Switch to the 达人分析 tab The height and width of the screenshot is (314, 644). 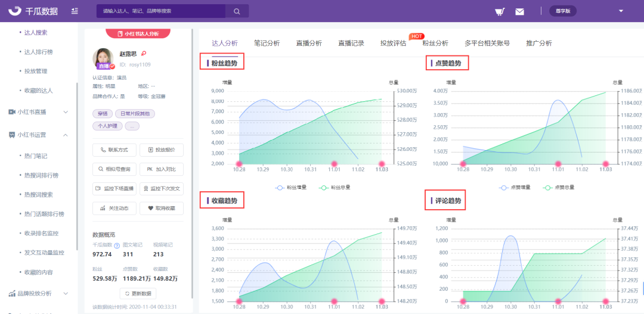pyautogui.click(x=225, y=43)
